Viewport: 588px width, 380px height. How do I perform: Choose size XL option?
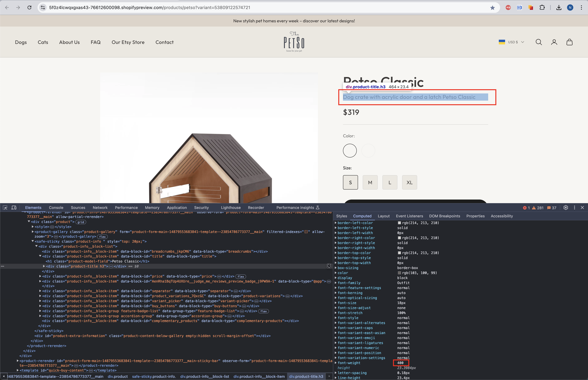409,182
